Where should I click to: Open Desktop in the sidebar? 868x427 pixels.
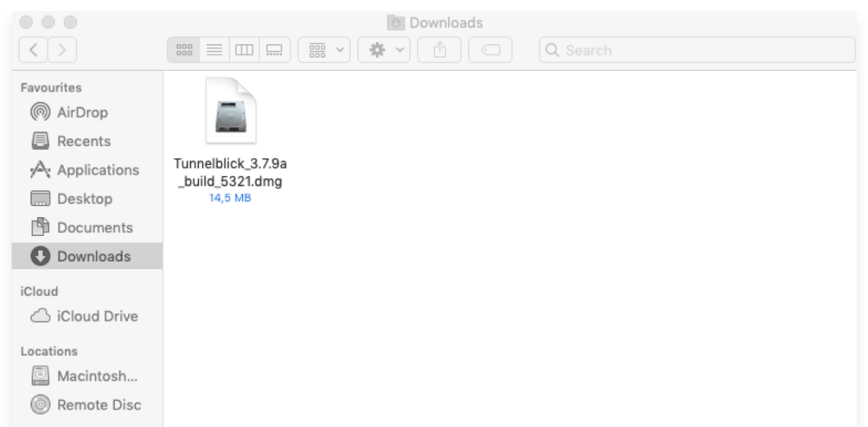(87, 198)
